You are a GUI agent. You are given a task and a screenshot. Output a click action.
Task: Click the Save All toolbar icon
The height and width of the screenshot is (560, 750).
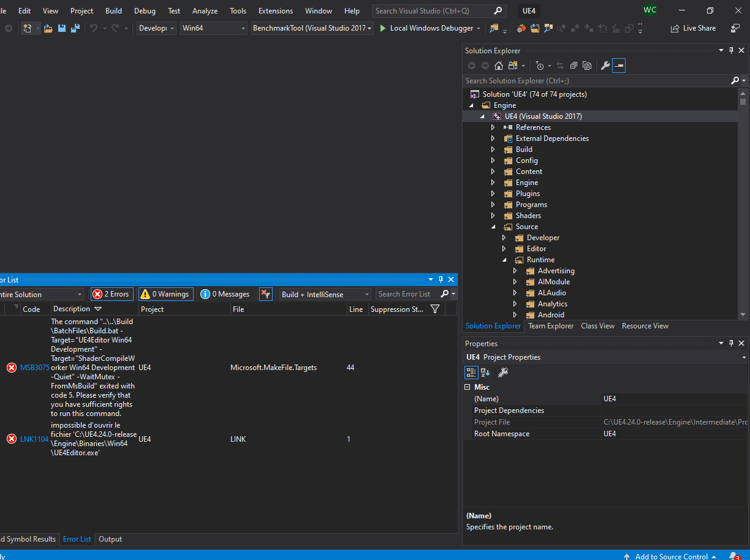pos(75,28)
